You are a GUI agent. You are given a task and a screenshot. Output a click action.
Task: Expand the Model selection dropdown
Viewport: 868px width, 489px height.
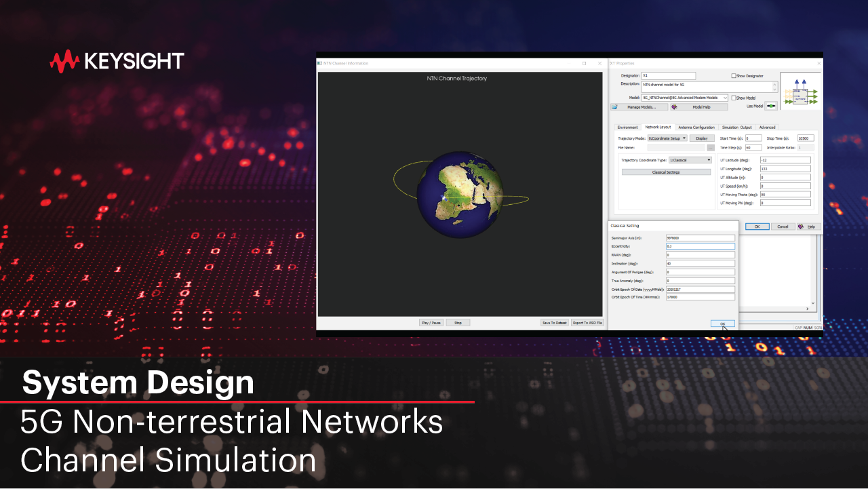[x=725, y=98]
